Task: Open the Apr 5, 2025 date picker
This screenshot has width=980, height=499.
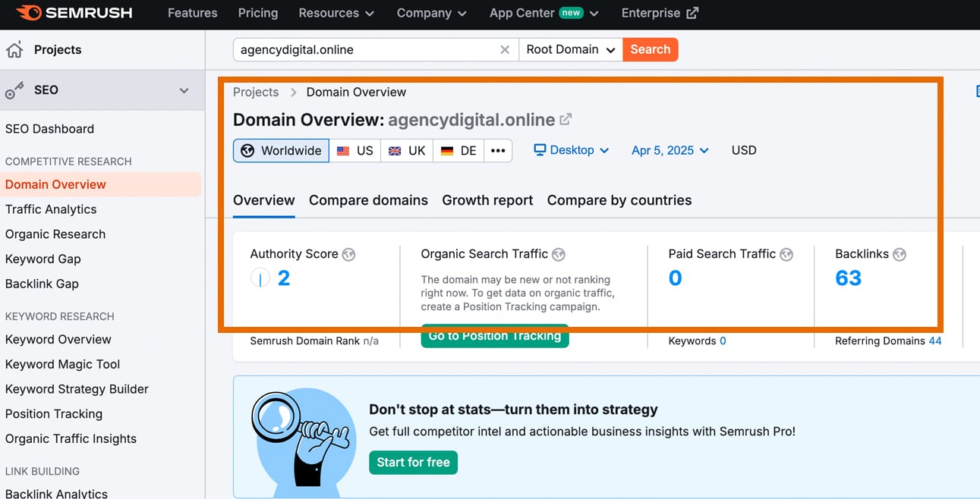Action: click(x=670, y=150)
